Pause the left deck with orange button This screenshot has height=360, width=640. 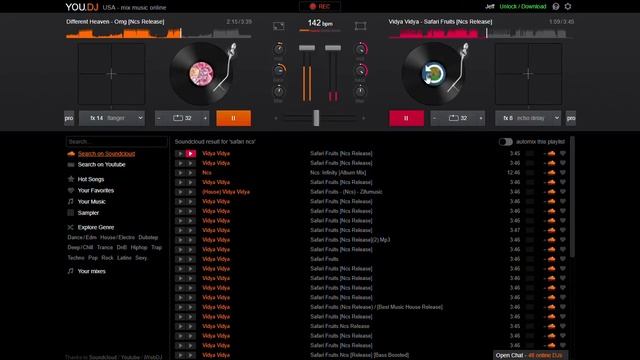coord(233,118)
